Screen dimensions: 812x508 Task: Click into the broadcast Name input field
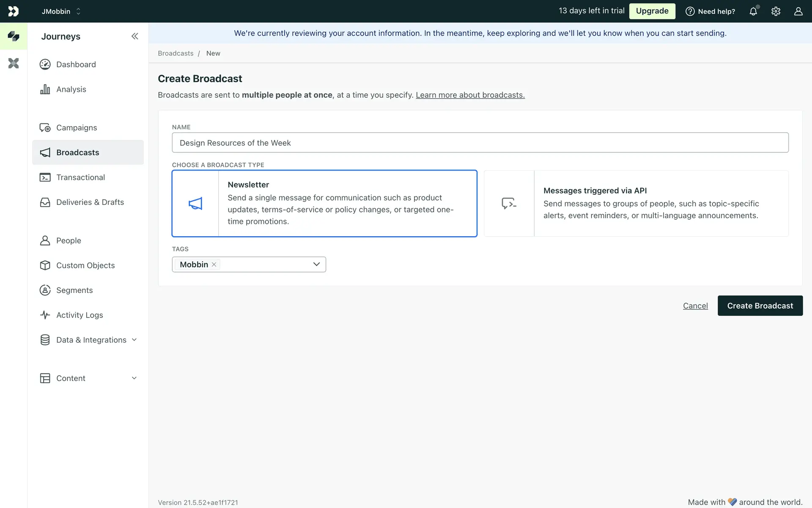(480, 143)
